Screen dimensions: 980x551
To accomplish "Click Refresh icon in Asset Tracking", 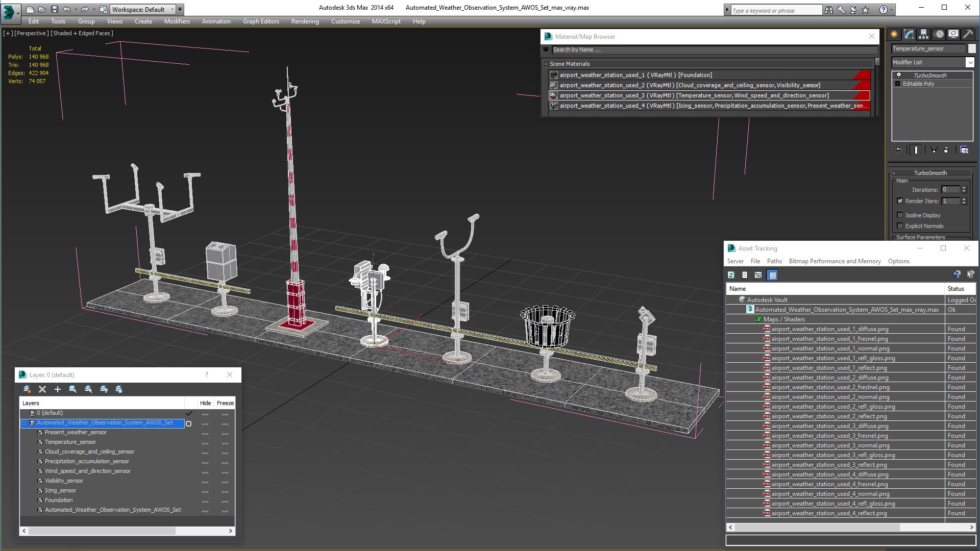I will coord(731,275).
